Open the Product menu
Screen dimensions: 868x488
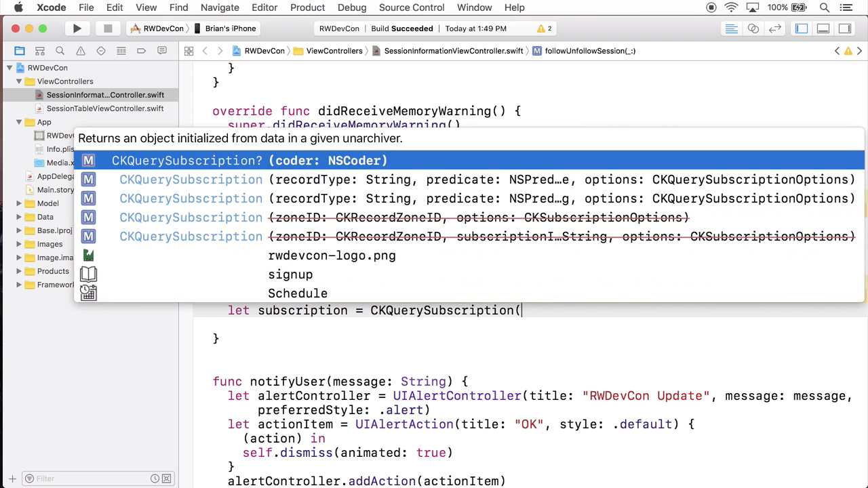point(307,7)
